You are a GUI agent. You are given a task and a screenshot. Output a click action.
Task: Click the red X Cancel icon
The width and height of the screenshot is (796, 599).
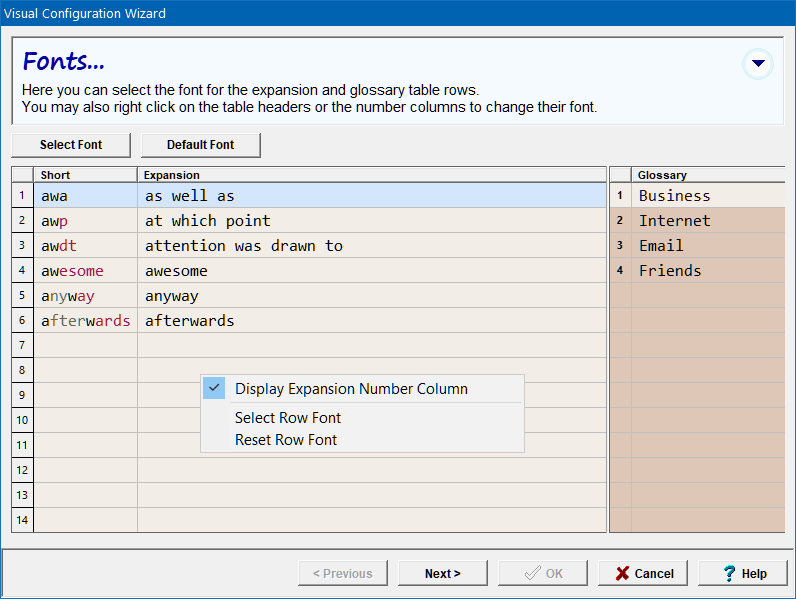point(623,573)
